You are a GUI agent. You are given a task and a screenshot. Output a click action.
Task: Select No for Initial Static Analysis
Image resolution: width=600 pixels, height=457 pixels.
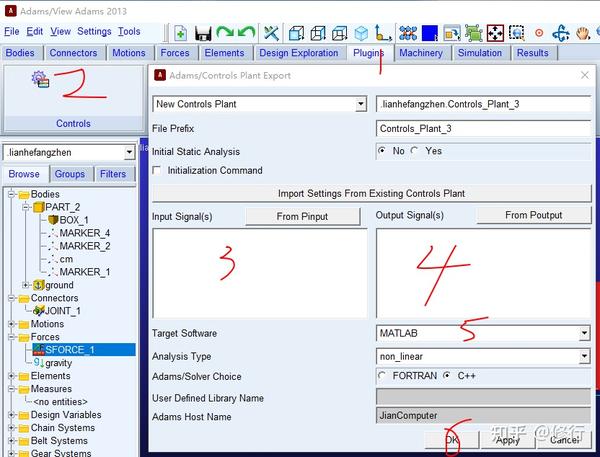pos(382,150)
